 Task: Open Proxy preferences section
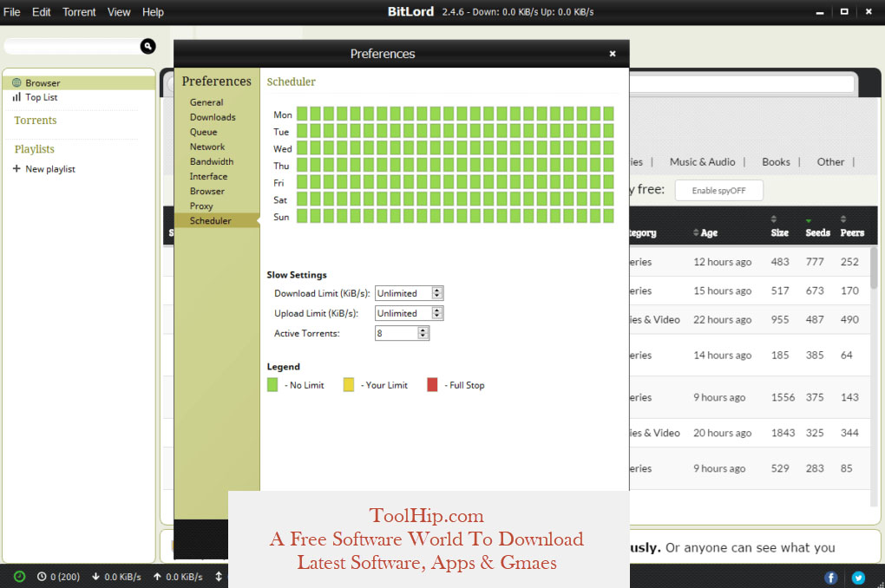coord(201,206)
